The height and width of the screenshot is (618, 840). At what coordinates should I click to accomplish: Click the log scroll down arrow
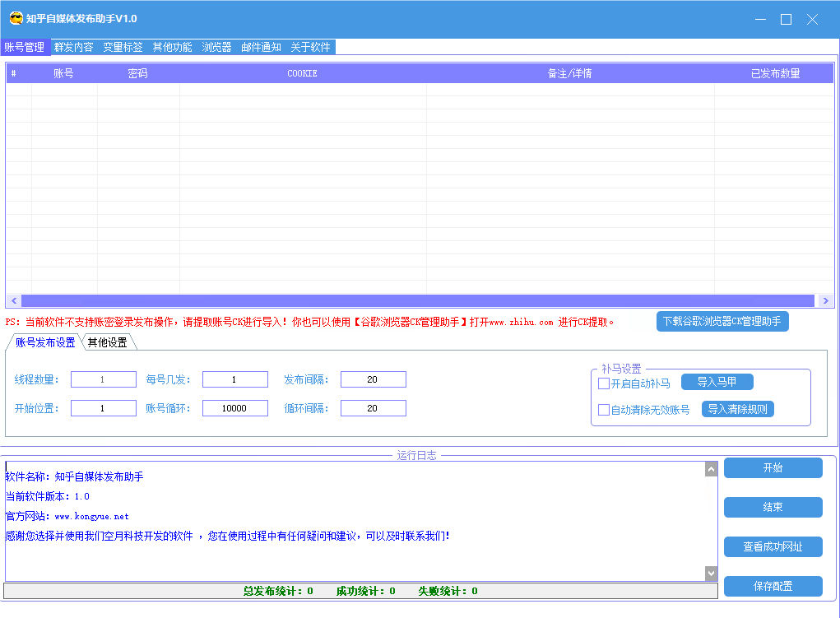[711, 573]
